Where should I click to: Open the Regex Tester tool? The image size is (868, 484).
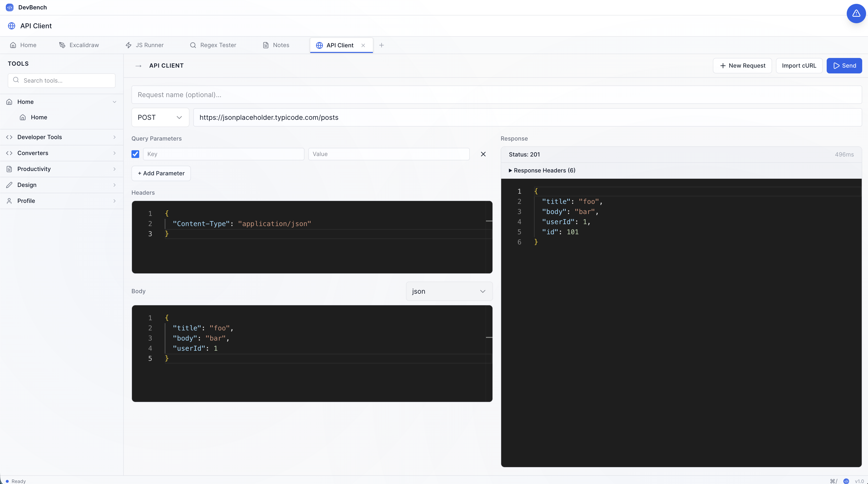point(218,45)
